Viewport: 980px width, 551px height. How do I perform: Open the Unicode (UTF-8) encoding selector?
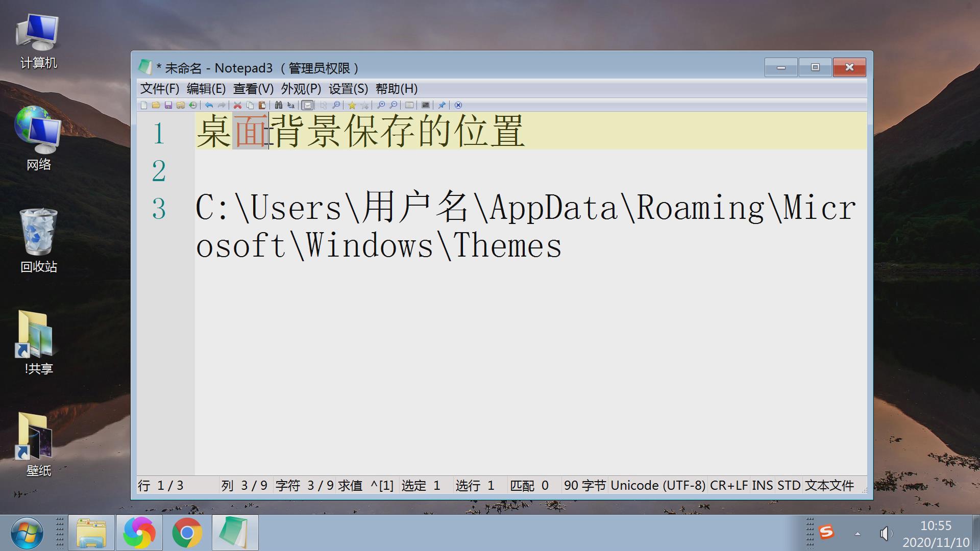[x=657, y=485]
